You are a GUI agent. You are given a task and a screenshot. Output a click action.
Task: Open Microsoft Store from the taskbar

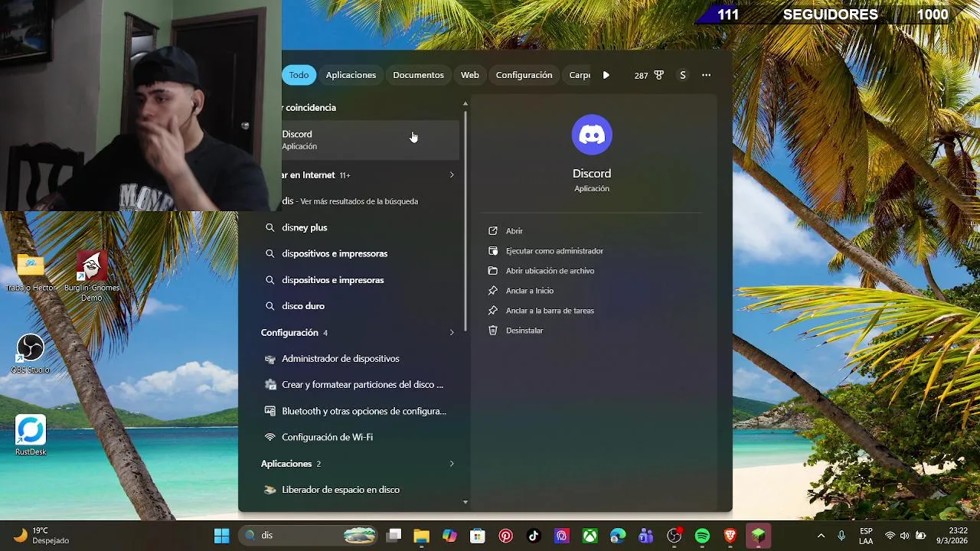(478, 536)
